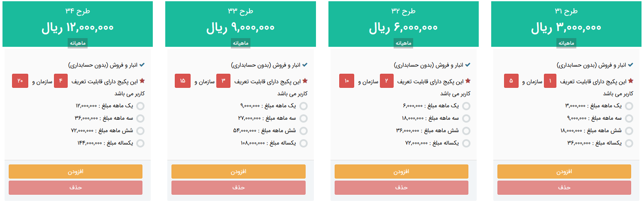Click the plan 34 price header
This screenshot has height=203, width=644.
pos(78,28)
